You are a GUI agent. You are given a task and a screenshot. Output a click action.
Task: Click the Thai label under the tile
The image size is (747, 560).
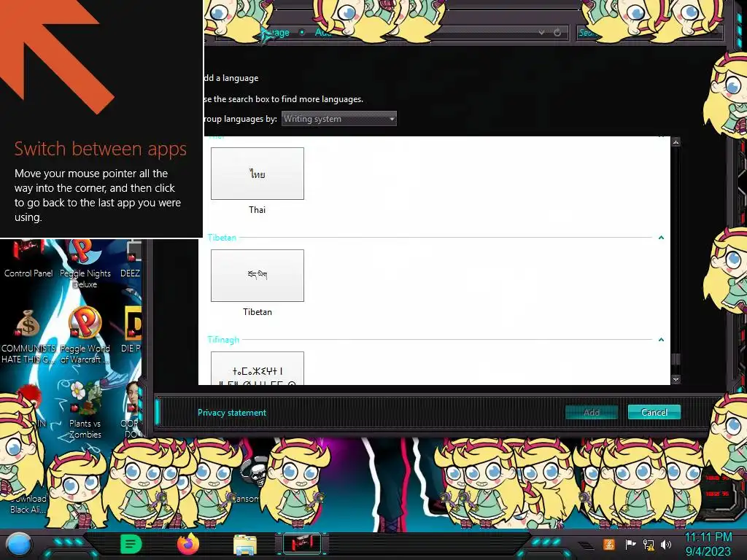pyautogui.click(x=258, y=209)
